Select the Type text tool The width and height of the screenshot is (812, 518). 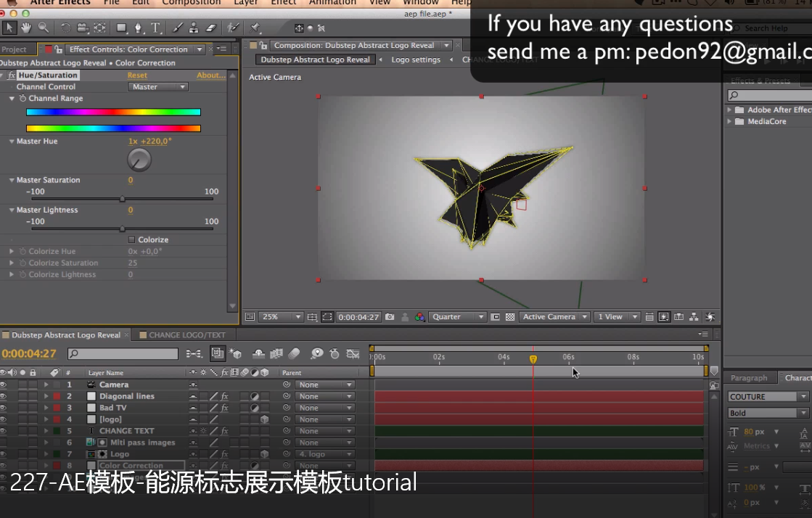click(155, 28)
